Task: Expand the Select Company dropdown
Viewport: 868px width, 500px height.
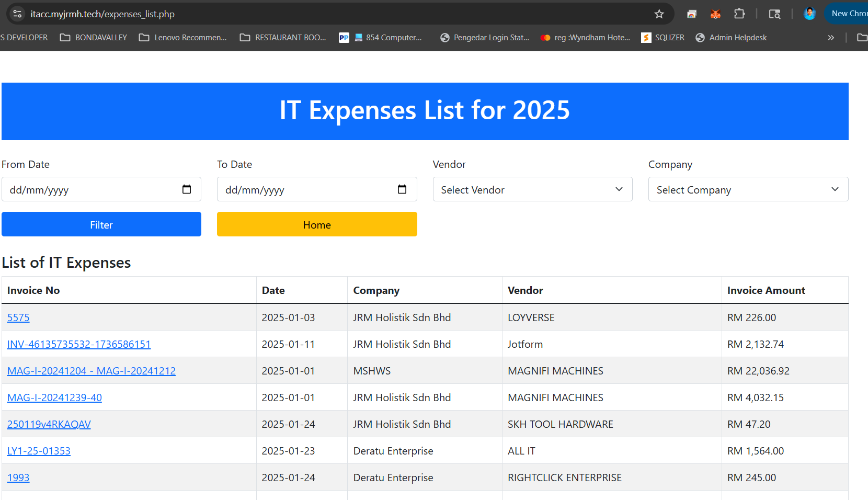Action: pos(748,189)
